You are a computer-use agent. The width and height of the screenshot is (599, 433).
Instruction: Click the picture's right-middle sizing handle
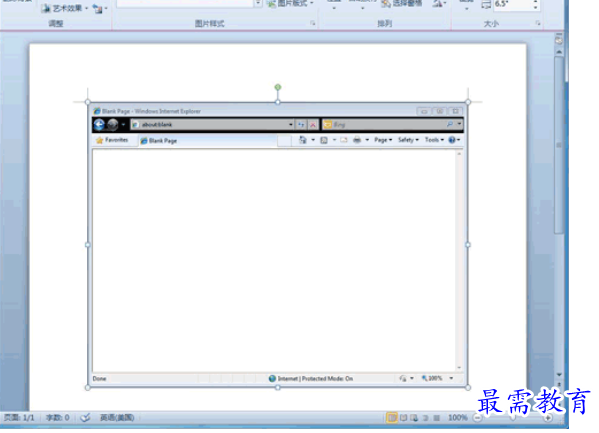(468, 245)
